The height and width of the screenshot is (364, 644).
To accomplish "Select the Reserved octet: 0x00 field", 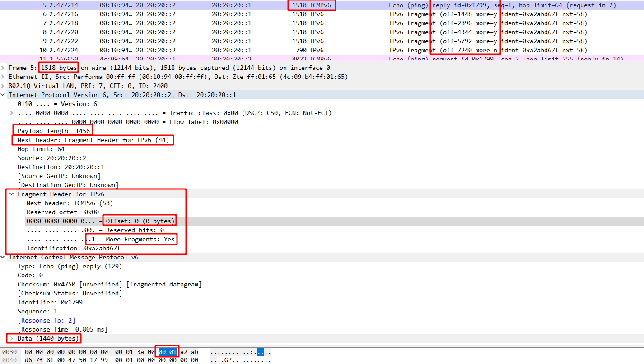I will pyautogui.click(x=63, y=212).
